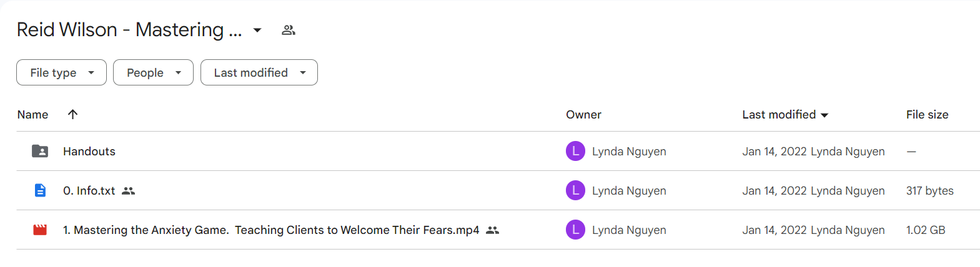Open the People filter dropdown
This screenshot has width=980, height=267.
coord(153,72)
